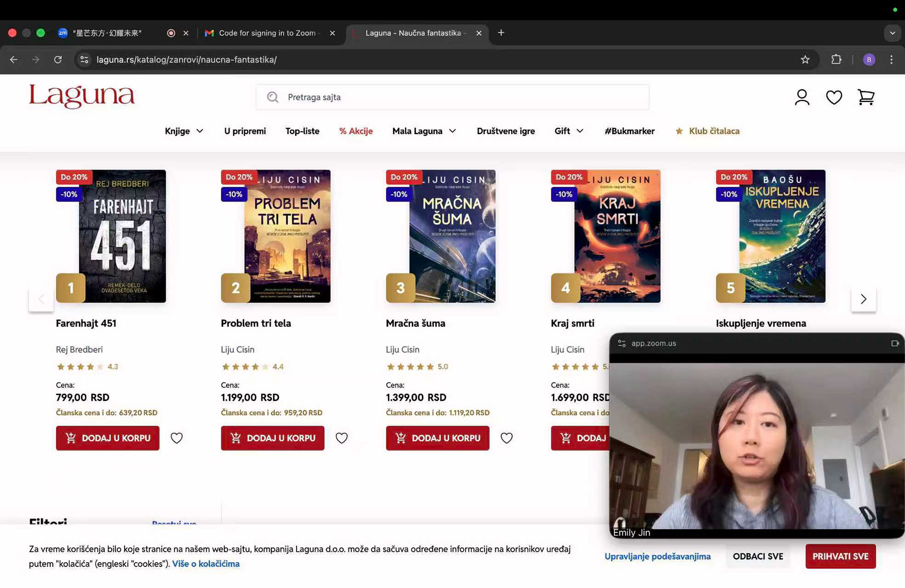Expand the Gift dropdown menu
905x588 pixels.
(x=569, y=131)
